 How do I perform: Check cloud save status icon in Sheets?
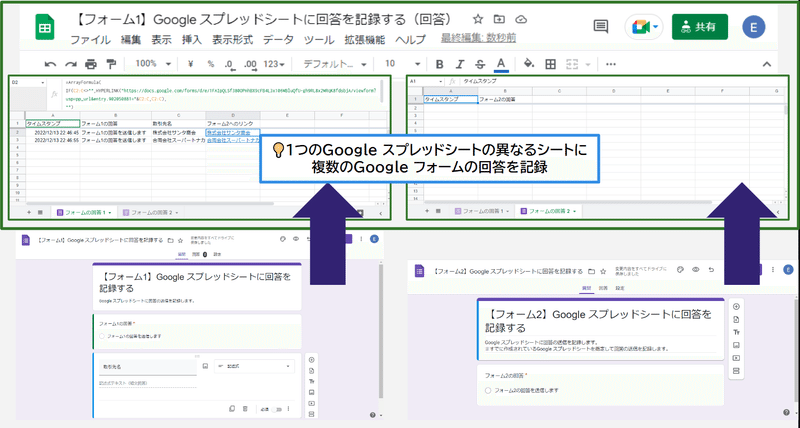pos(521,19)
